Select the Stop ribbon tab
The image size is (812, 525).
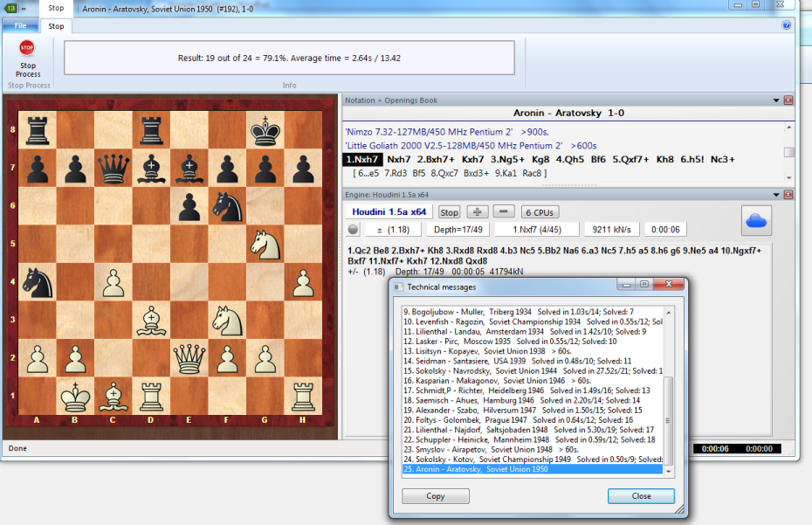pos(56,26)
